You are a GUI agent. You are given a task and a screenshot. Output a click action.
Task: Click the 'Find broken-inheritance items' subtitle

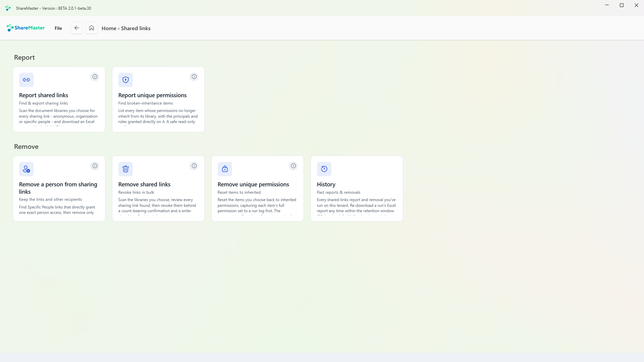pos(146,103)
